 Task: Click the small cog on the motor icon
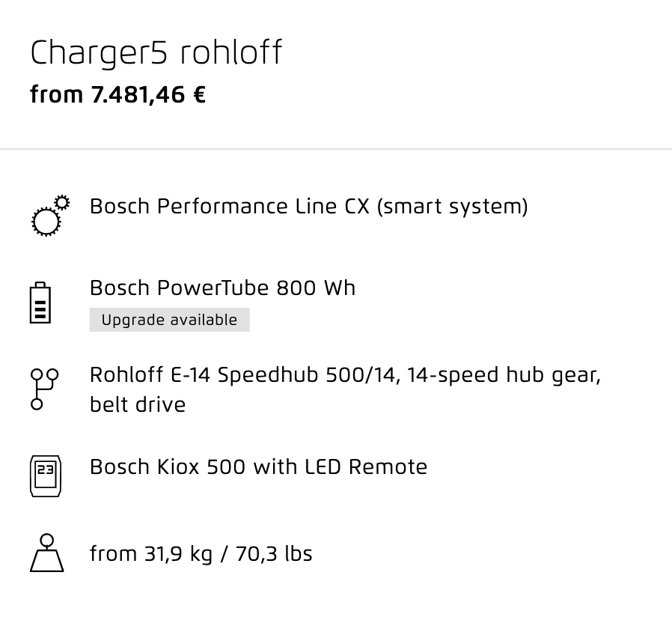[62, 202]
